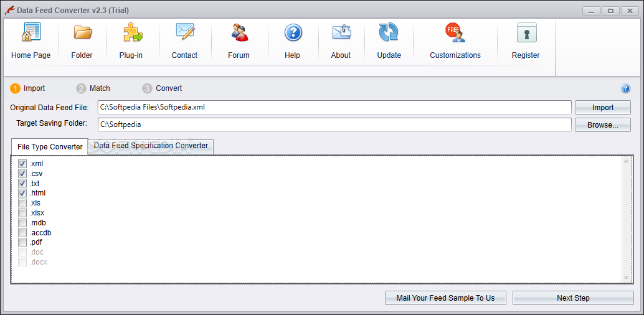Image resolution: width=644 pixels, height=315 pixels.
Task: Maximize the Data Feed Converter window
Action: 611,11
